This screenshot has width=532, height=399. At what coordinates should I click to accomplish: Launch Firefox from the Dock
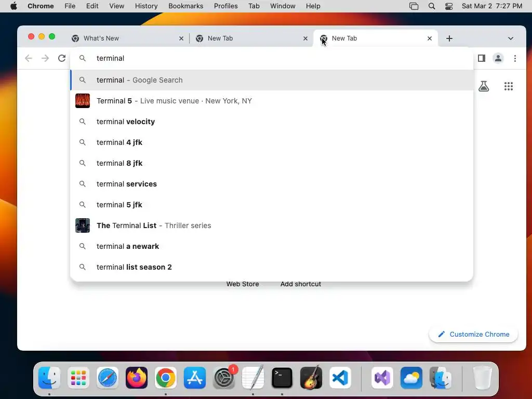click(x=137, y=378)
